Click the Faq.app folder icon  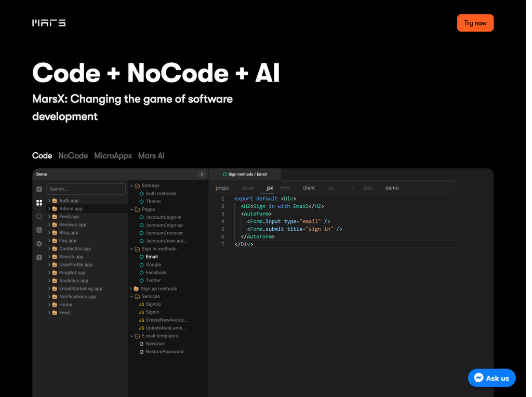click(55, 241)
